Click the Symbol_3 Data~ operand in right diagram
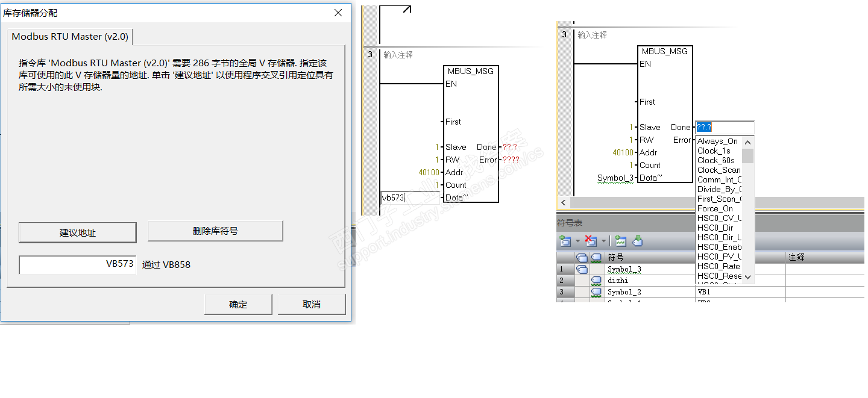 point(615,178)
